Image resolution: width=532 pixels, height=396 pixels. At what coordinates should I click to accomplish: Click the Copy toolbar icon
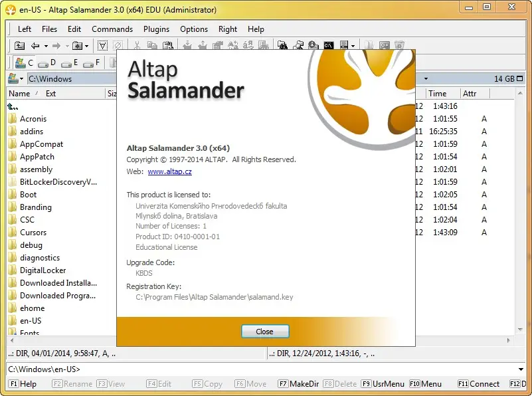coord(152,45)
